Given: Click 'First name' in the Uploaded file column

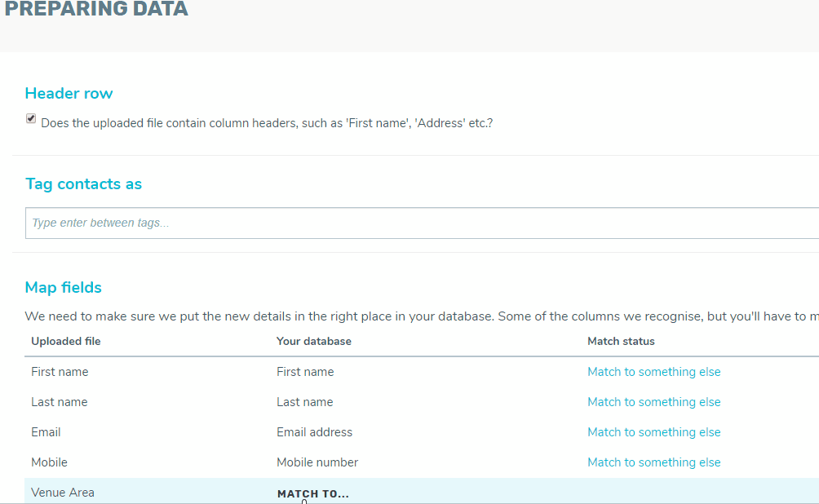Looking at the screenshot, I should (x=60, y=372).
